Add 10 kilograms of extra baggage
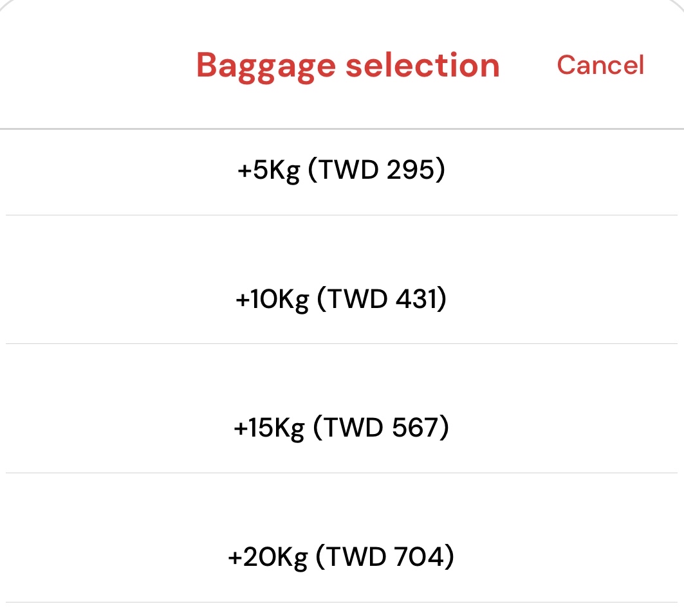 pos(341,300)
